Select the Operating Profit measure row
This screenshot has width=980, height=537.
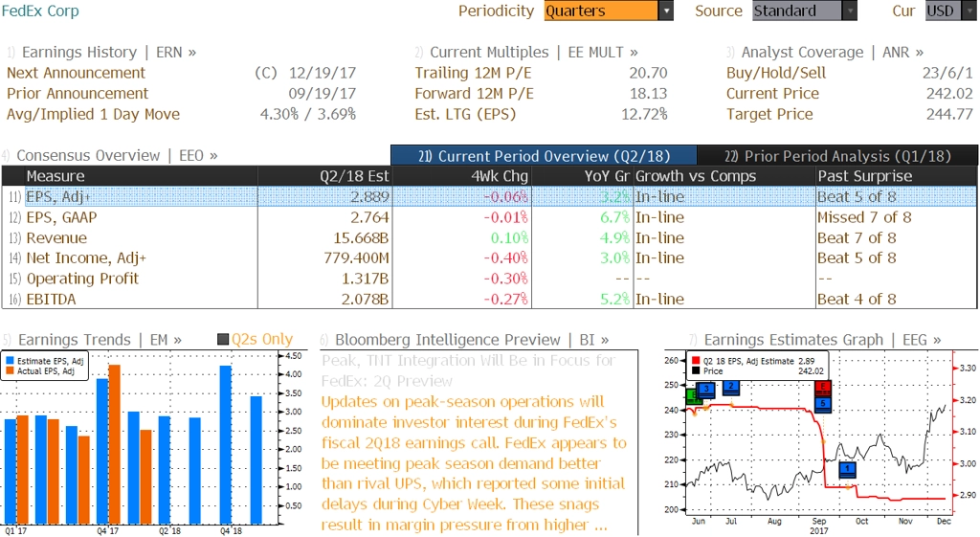point(489,279)
